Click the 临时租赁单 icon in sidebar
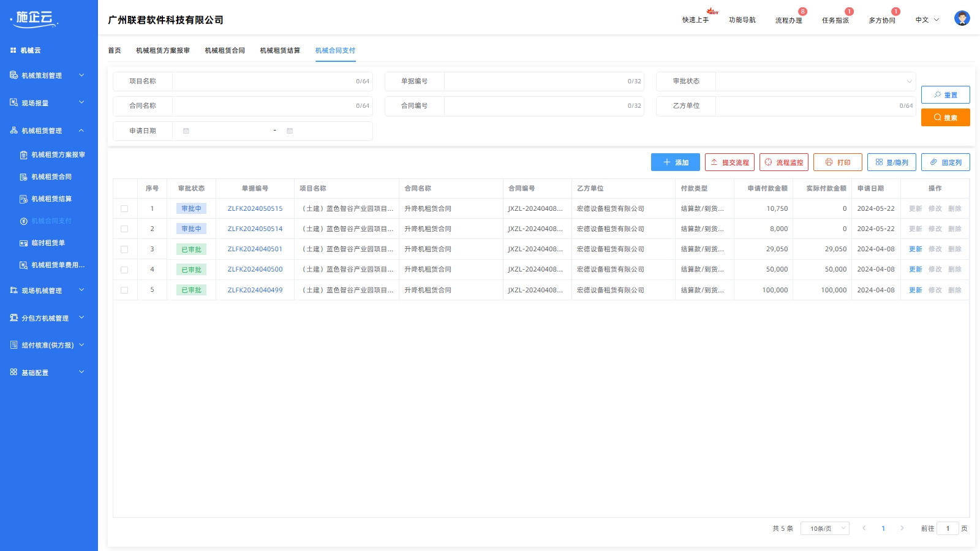 (x=23, y=243)
